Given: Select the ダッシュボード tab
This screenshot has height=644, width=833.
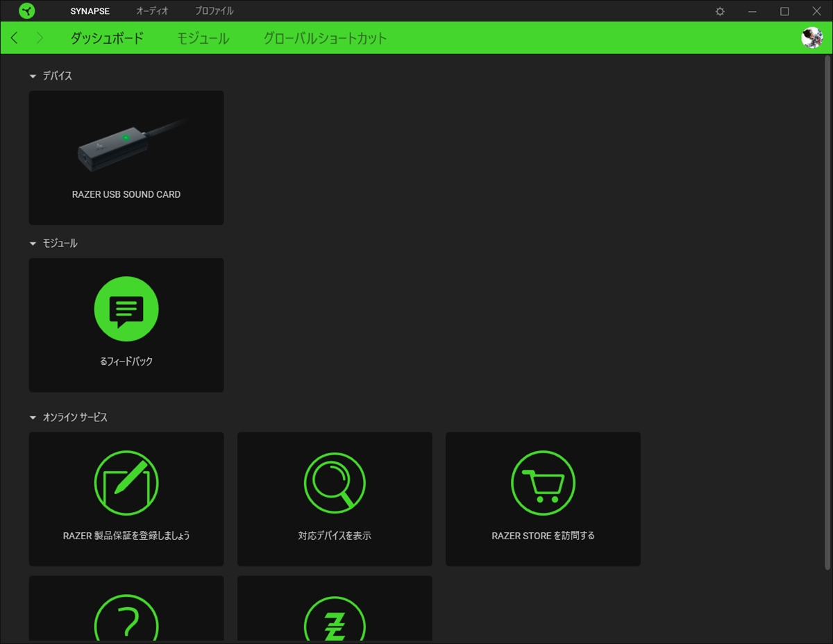Looking at the screenshot, I should click(x=107, y=38).
